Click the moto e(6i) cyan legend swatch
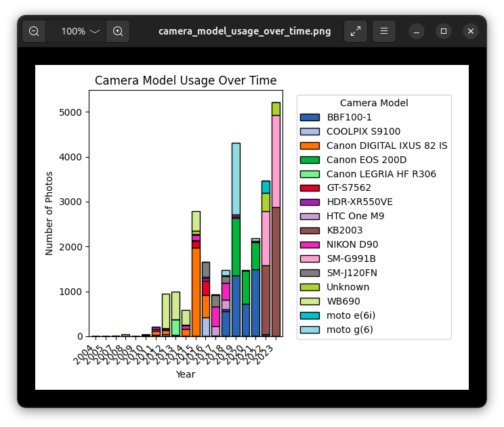504x427 pixels. [310, 315]
